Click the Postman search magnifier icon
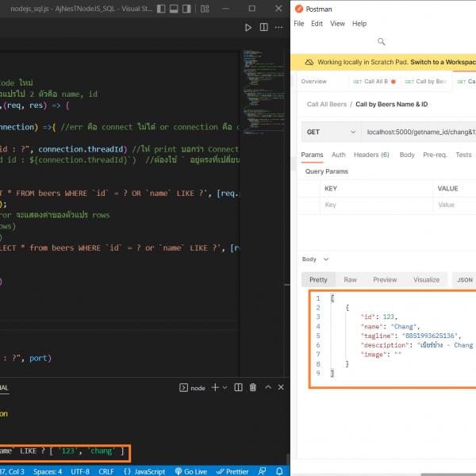The height and width of the screenshot is (476, 476). coord(381,42)
